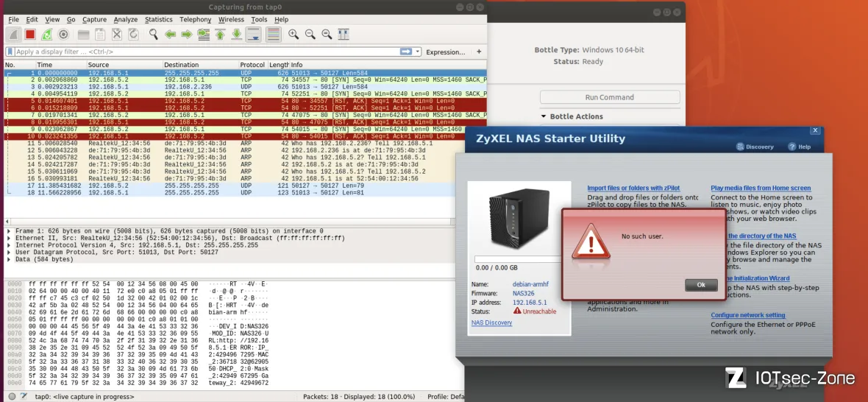Image resolution: width=868 pixels, height=402 pixels.
Task: Sort packets by Source column
Action: [124, 65]
